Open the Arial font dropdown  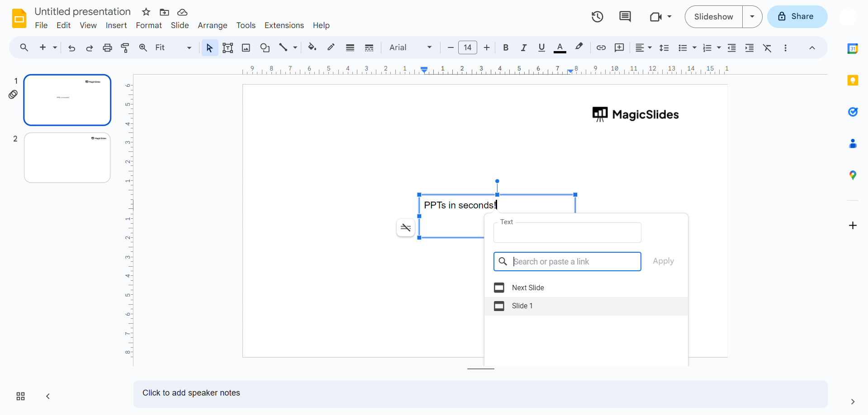point(410,47)
